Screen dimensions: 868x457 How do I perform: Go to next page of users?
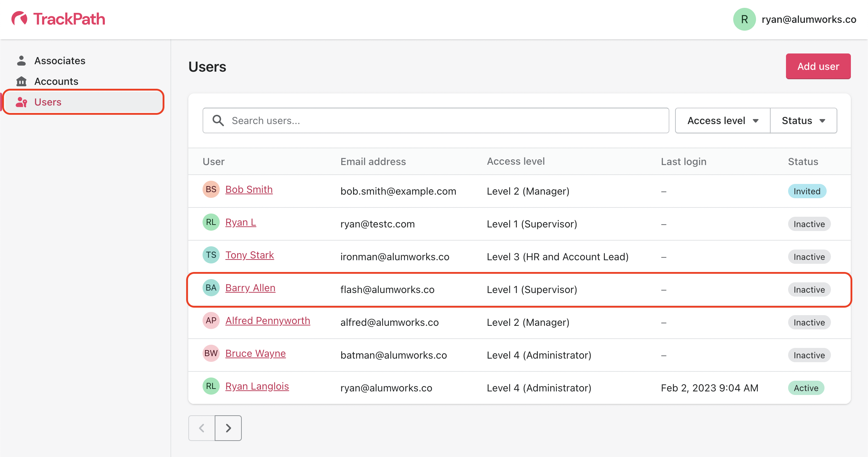point(228,428)
